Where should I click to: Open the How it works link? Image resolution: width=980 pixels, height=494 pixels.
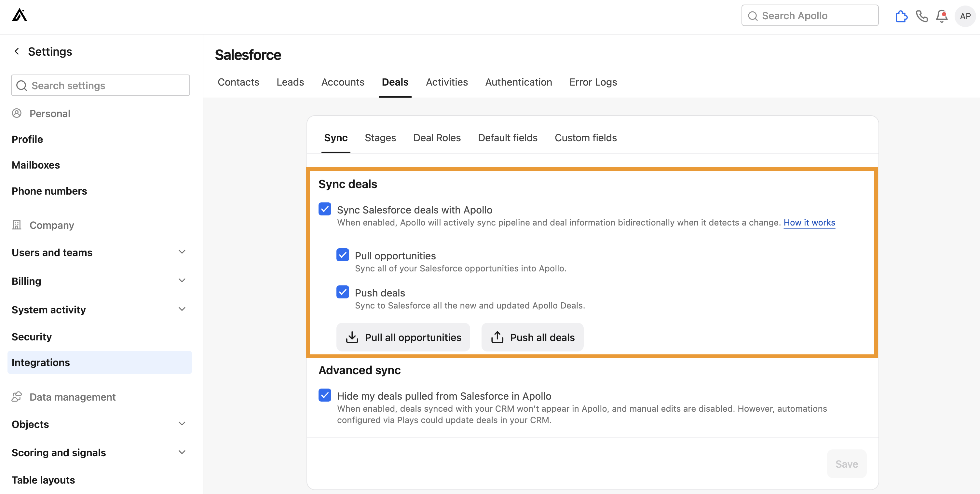point(809,223)
